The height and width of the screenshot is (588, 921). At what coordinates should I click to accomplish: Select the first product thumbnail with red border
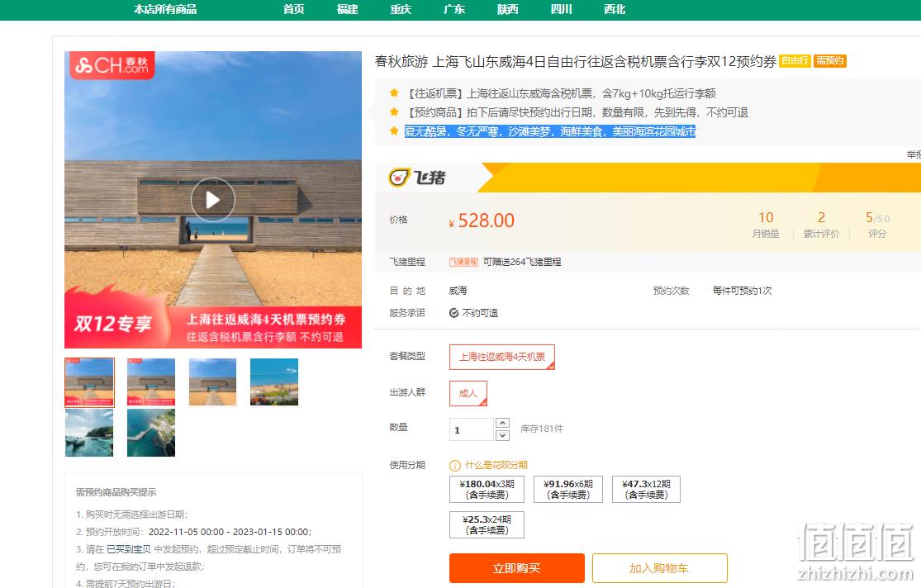click(89, 382)
